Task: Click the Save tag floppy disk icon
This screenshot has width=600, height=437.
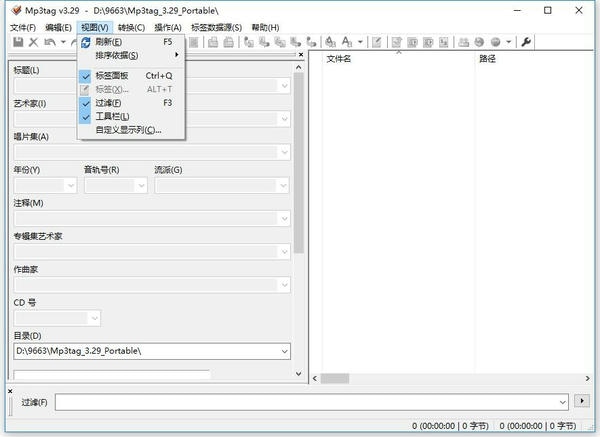Action: tap(18, 42)
